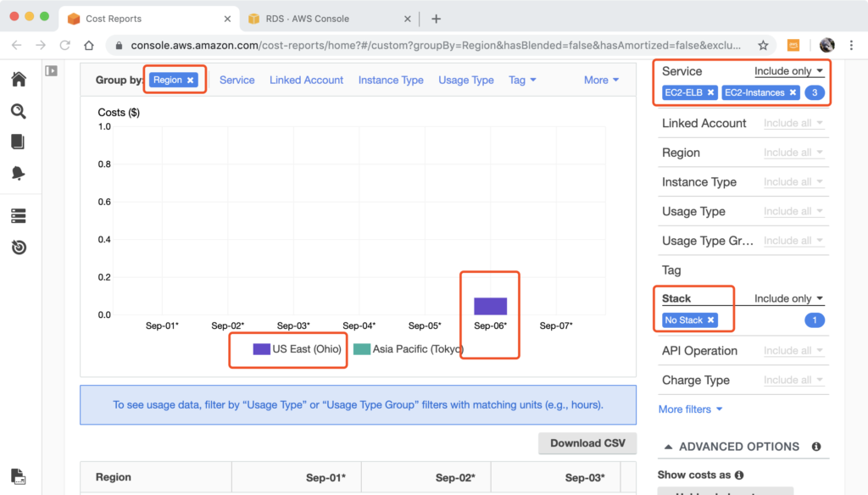Expand the Tag group-by dropdown
Viewport: 868px width, 495px height.
522,81
